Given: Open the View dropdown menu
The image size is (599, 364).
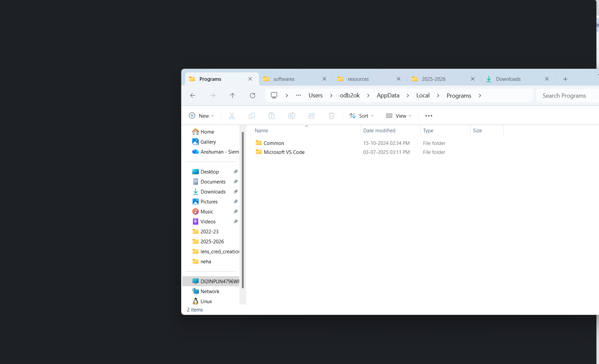Looking at the screenshot, I should 398,116.
